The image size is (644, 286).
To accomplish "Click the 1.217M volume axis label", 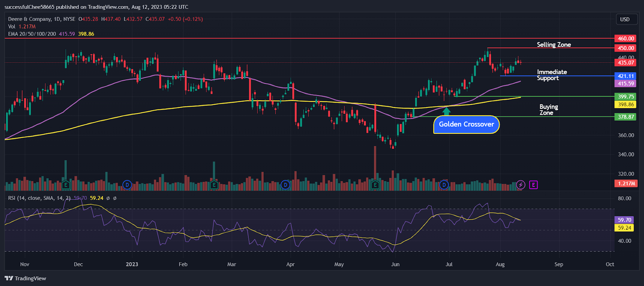I will (x=626, y=183).
